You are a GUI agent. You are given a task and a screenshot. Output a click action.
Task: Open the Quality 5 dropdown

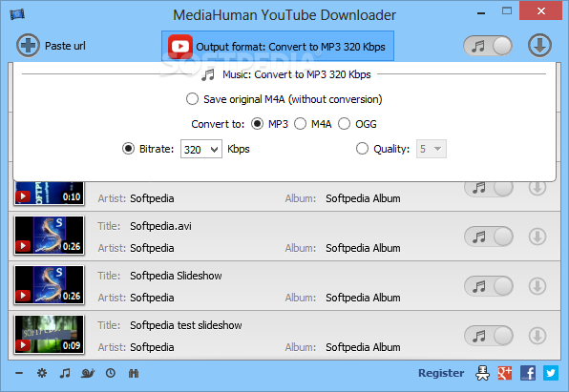coord(432,149)
